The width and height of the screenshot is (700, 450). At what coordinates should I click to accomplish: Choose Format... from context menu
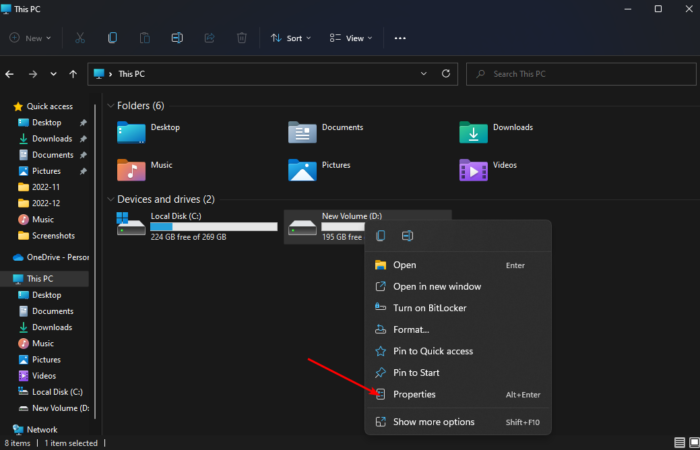tap(458, 329)
